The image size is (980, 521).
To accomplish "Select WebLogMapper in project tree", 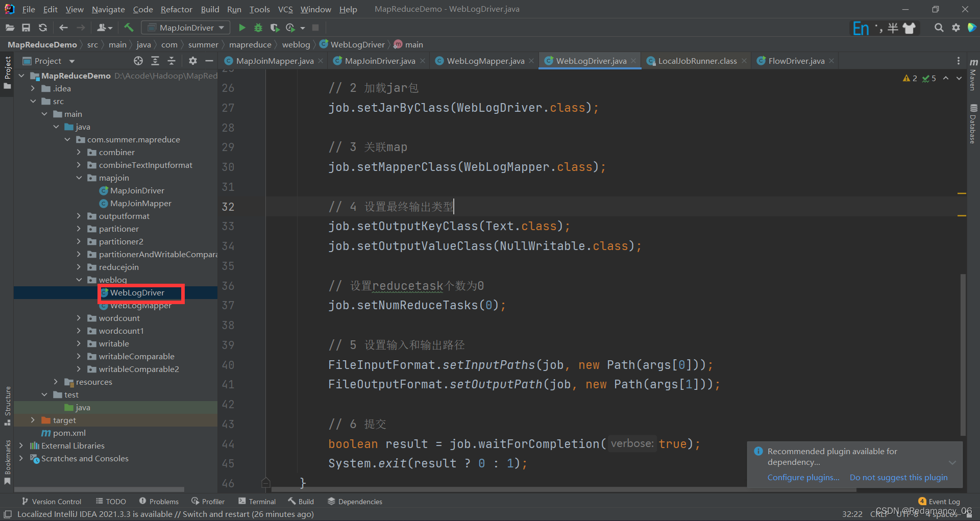I will pyautogui.click(x=141, y=306).
